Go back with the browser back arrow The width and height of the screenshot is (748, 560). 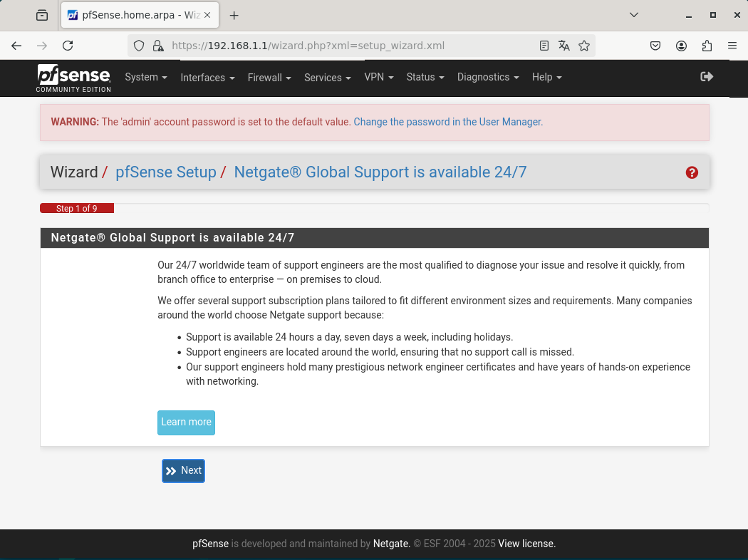tap(16, 46)
